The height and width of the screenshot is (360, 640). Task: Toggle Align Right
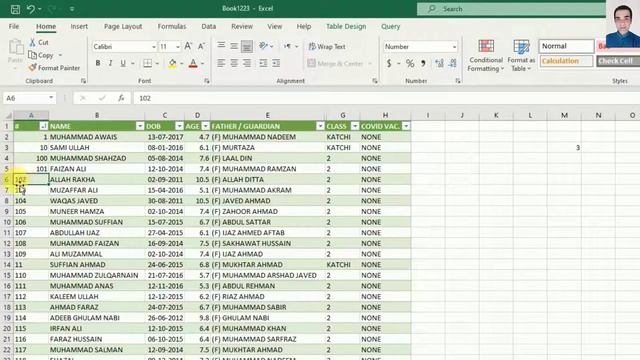pyautogui.click(x=247, y=63)
